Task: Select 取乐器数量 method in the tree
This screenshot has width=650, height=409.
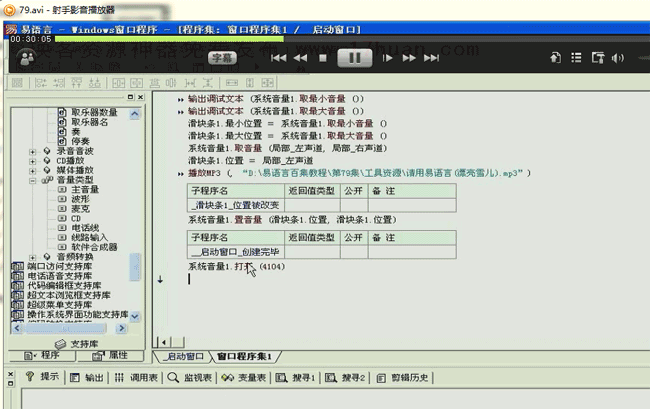Action: click(94, 112)
